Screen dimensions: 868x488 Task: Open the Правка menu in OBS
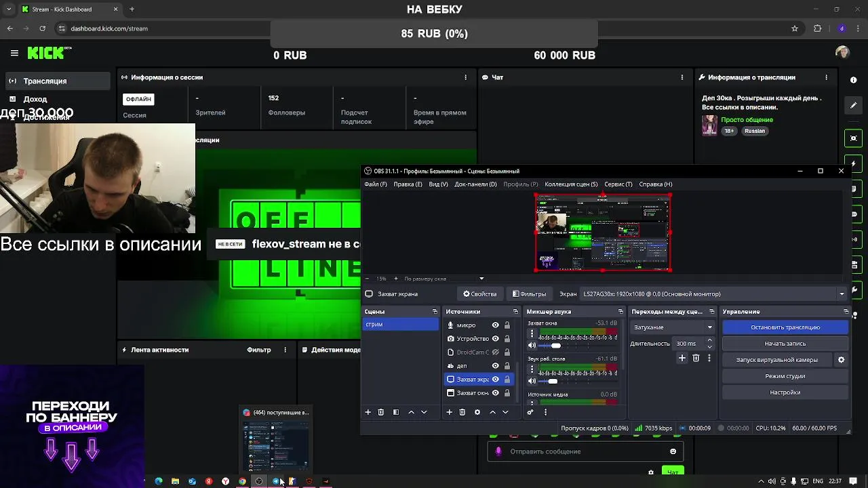pyautogui.click(x=408, y=184)
